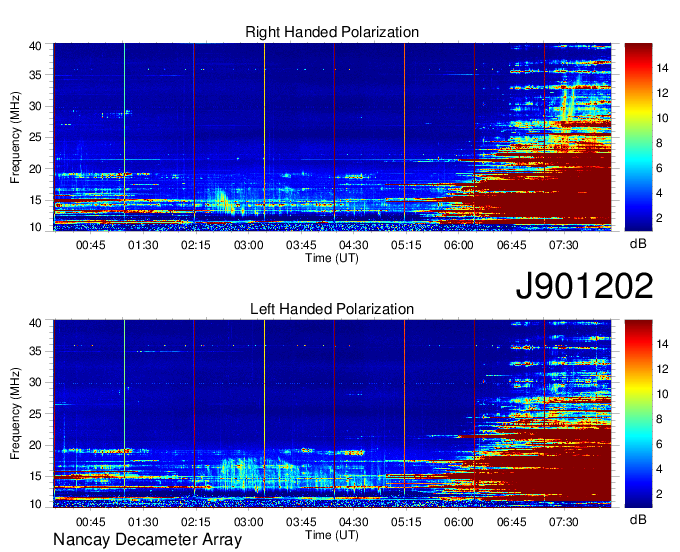Viewport: 680px width, 552px height.
Task: Click the "dB" label under Left Handed colorbar
Action: point(638,519)
